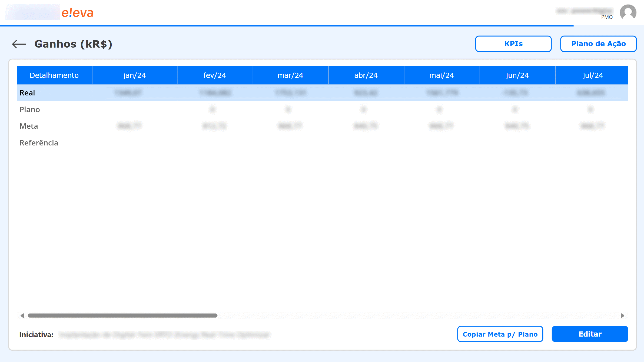
Task: Select the jan/24 column header
Action: [x=134, y=75]
